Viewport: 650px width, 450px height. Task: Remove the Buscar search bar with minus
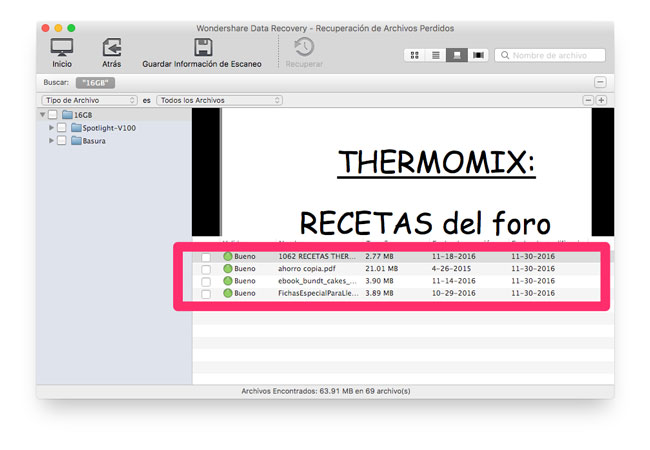click(600, 82)
